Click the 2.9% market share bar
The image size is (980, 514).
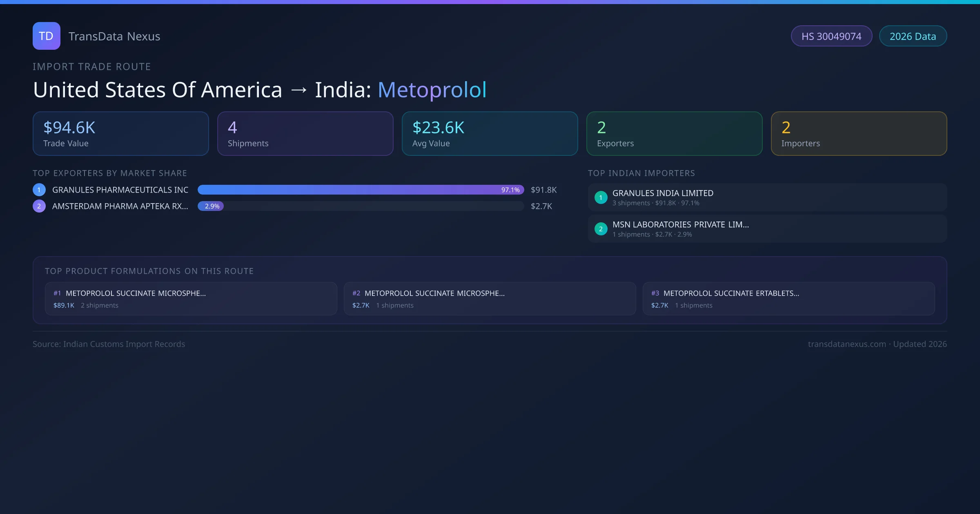coord(211,206)
